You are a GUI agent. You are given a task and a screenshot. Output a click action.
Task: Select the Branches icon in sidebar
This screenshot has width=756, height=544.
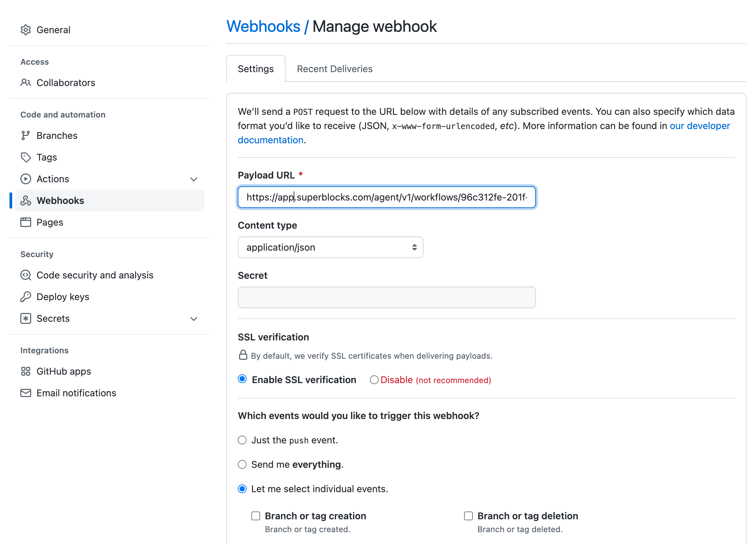[26, 135]
